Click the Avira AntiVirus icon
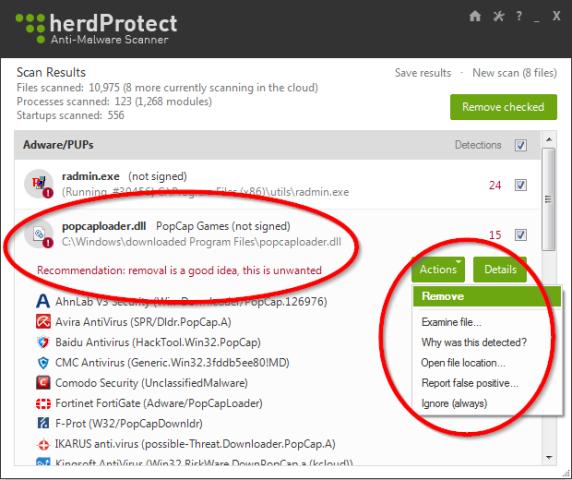 tap(43, 322)
